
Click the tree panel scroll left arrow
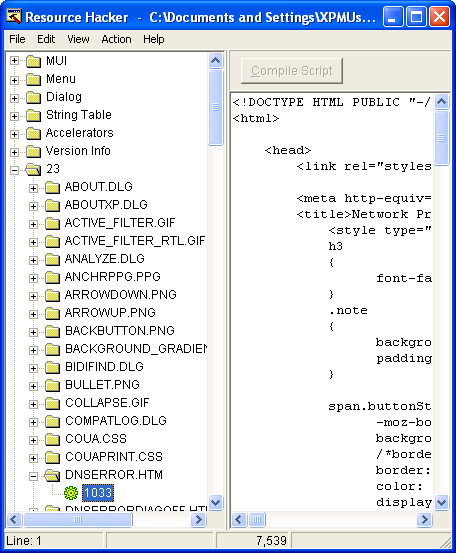click(14, 519)
